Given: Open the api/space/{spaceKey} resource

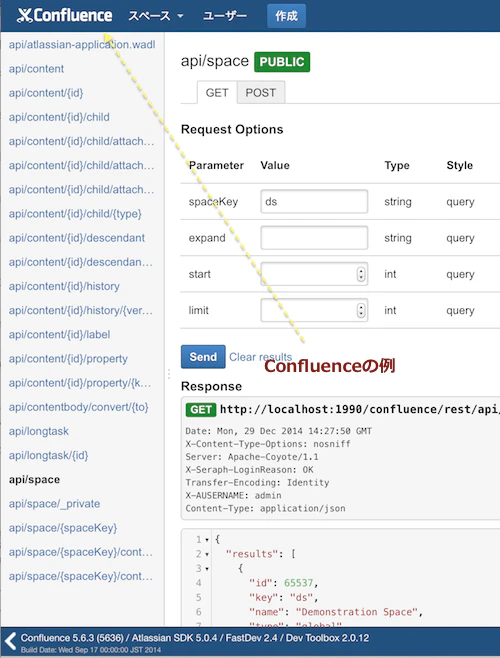Looking at the screenshot, I should [63, 528].
